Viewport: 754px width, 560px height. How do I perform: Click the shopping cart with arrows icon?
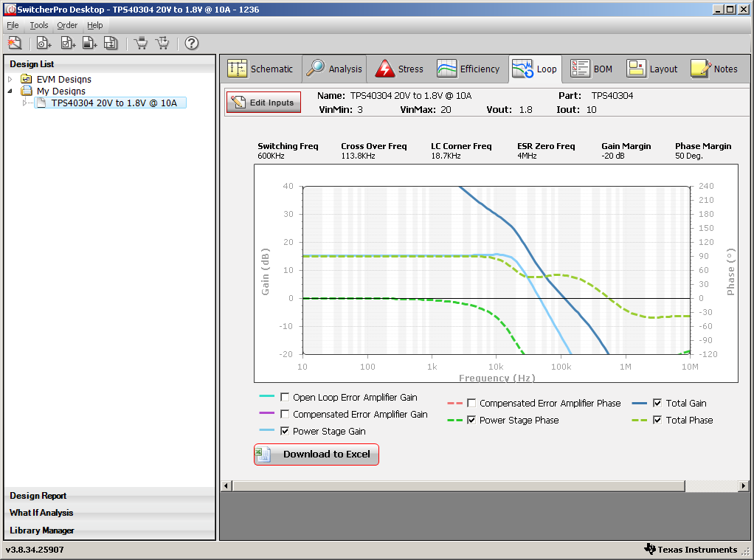(x=162, y=44)
